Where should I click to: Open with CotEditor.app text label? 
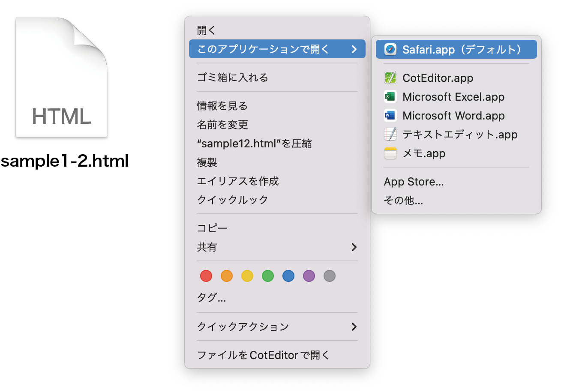[x=438, y=78]
